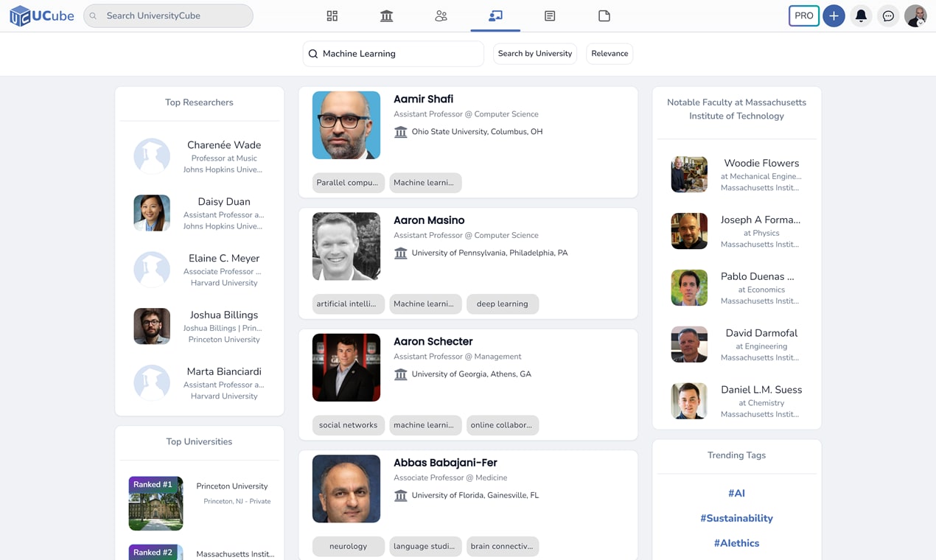Open the news feed document icon
The image size is (936, 560).
(x=550, y=15)
